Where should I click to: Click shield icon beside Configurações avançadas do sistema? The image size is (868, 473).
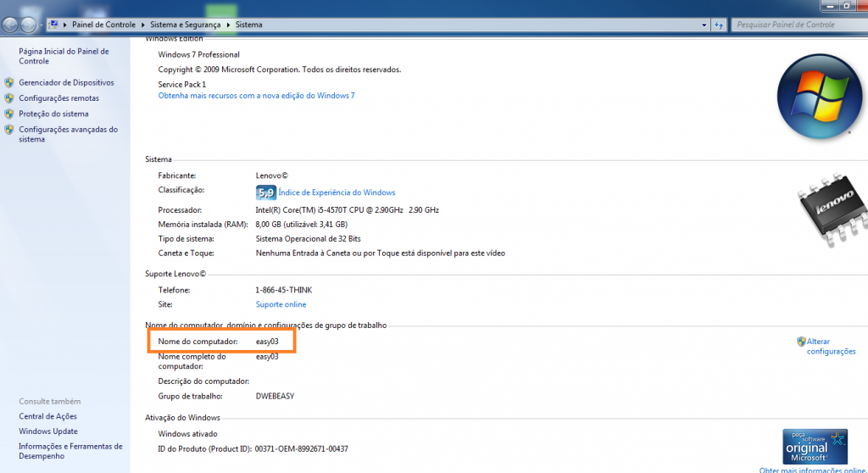8,130
